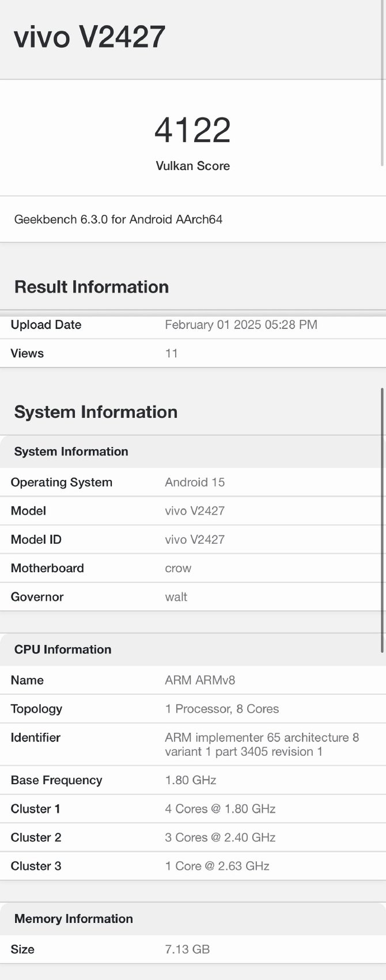Image resolution: width=386 pixels, height=980 pixels.
Task: Click the Model ID row label
Action: coord(36,539)
